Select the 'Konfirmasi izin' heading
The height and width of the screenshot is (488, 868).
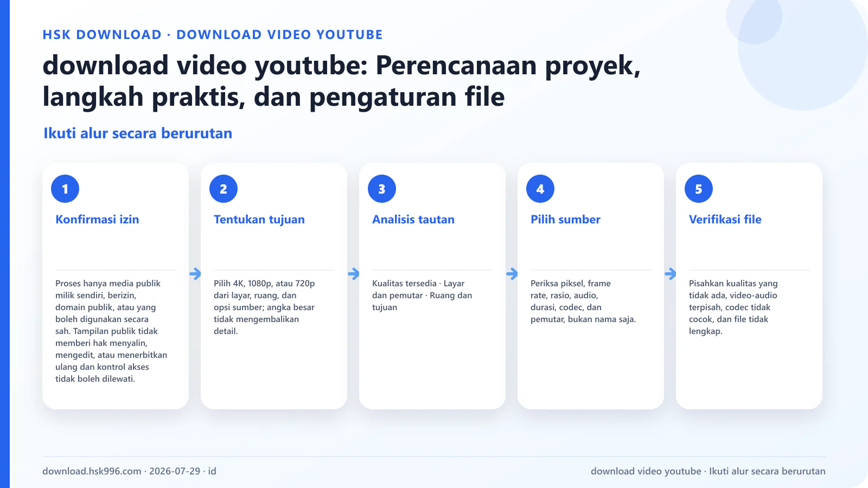97,220
